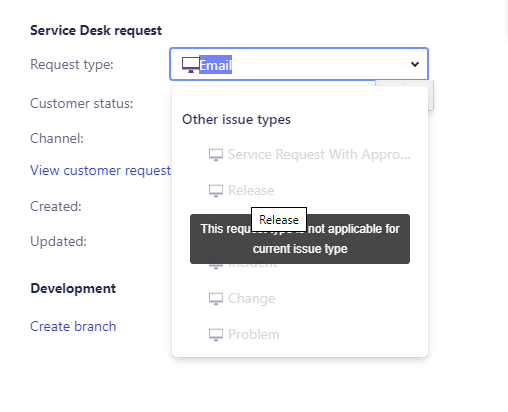Click the Channel label
The width and height of the screenshot is (508, 412).
(x=57, y=138)
